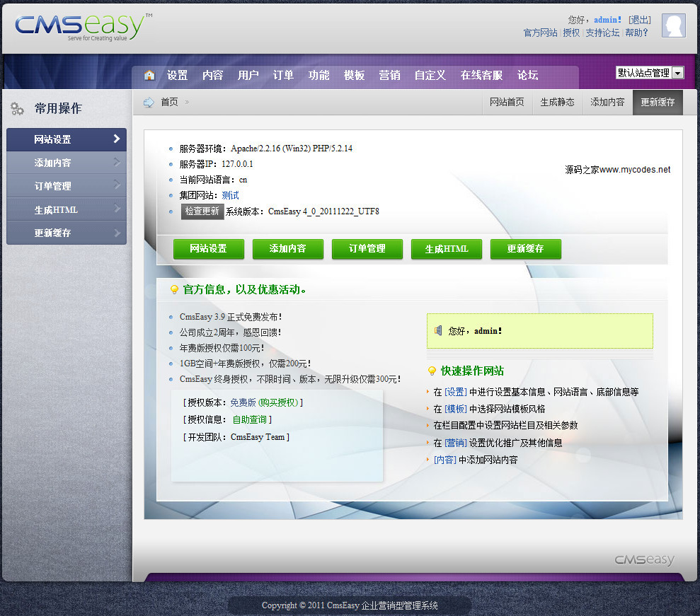Click the lightbulb icon beside 官方信息
This screenshot has width=700, height=616.
(174, 289)
